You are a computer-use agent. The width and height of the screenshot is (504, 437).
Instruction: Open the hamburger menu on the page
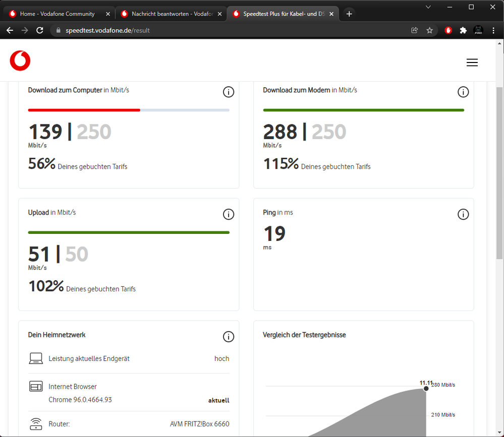point(472,63)
